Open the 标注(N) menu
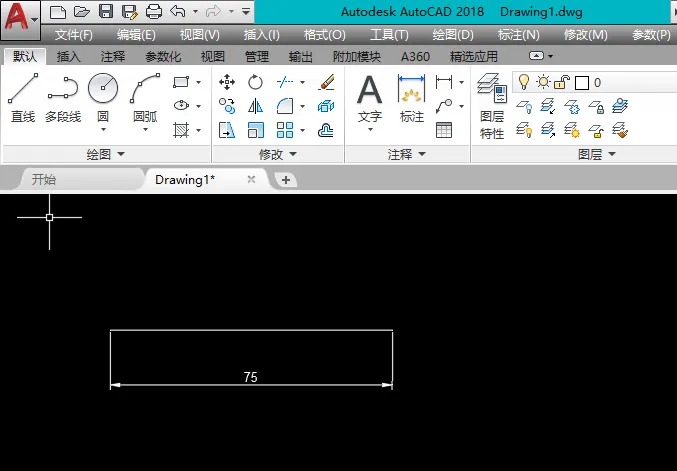Screen dimensions: 677x471 (x=519, y=35)
